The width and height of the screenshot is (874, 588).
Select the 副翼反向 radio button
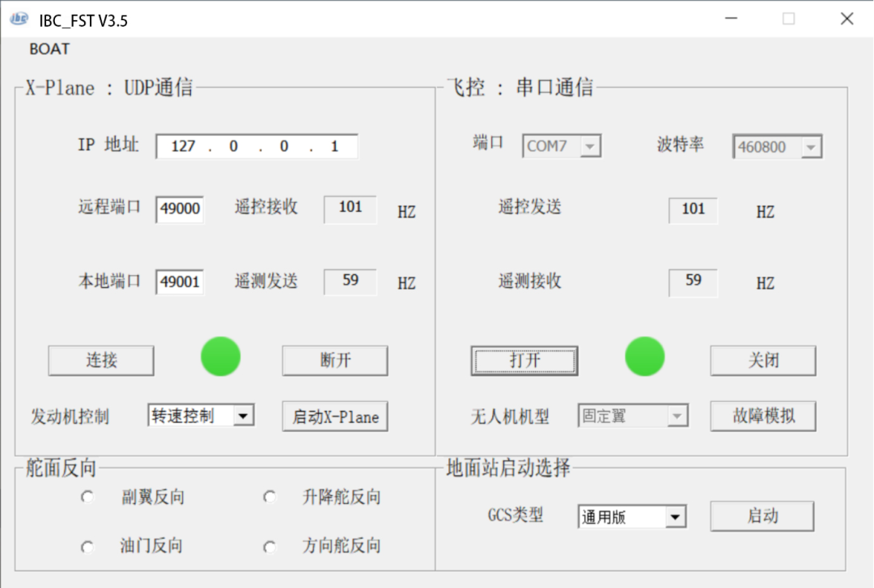[87, 497]
